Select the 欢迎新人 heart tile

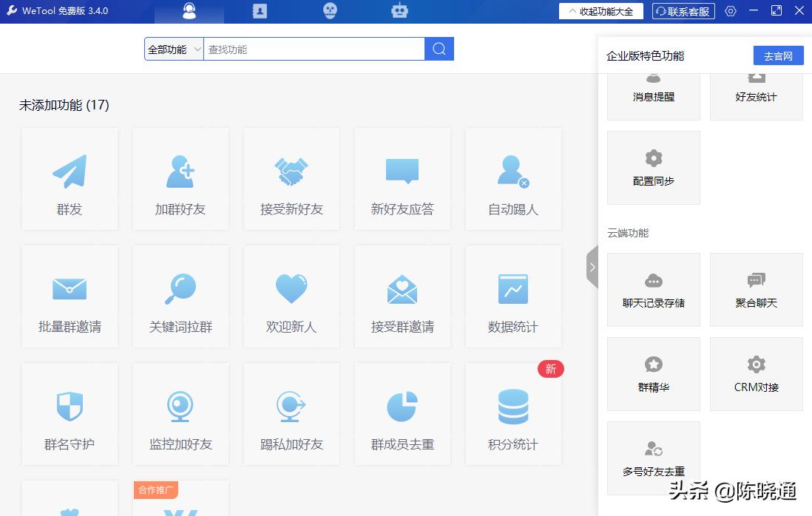(x=291, y=296)
